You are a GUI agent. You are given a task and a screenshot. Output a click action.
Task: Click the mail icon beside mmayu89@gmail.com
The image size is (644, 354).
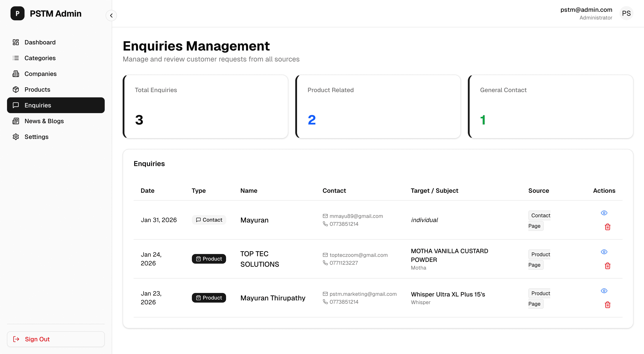(x=325, y=216)
